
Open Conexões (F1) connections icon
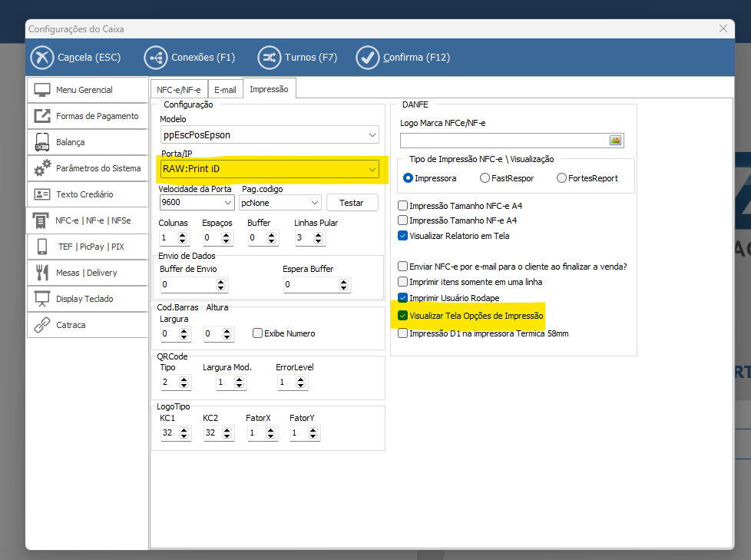(156, 58)
